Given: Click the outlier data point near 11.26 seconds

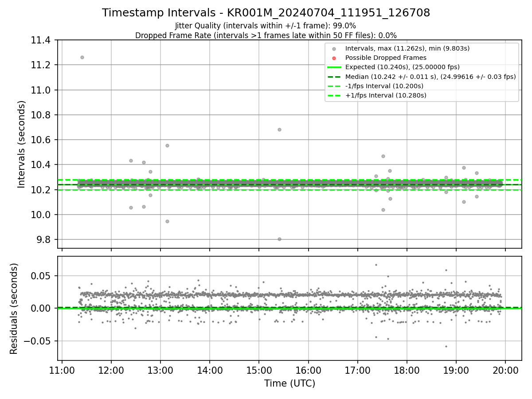Looking at the screenshot, I should click(82, 57).
